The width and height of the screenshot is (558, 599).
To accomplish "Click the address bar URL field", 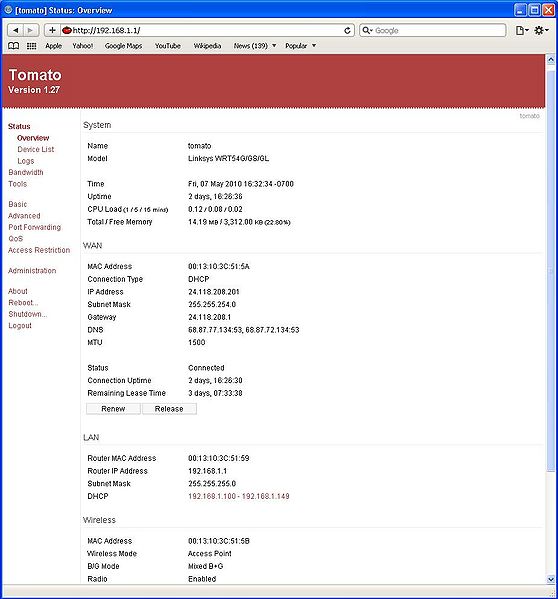I will [x=206, y=30].
